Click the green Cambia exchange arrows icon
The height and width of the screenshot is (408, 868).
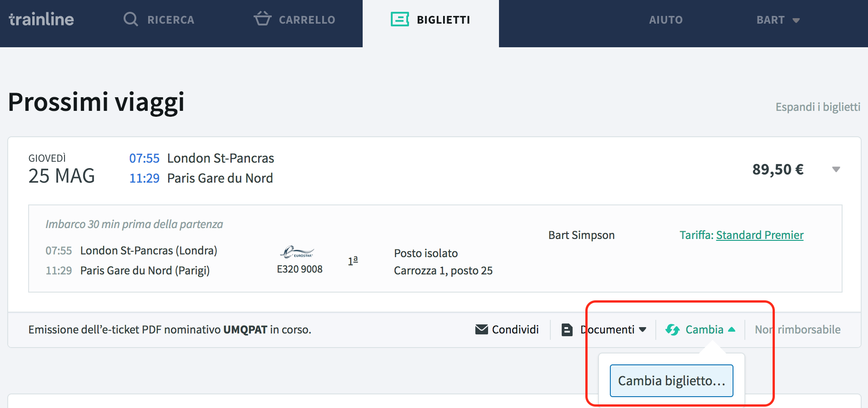(673, 329)
